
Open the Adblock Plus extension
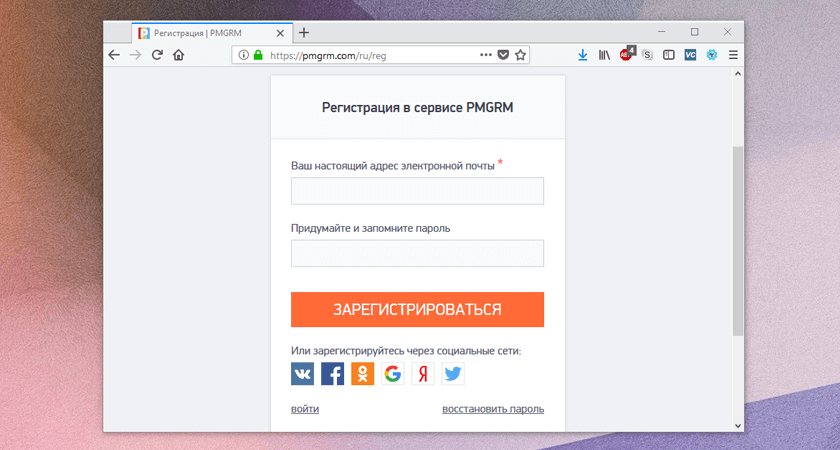coord(627,54)
